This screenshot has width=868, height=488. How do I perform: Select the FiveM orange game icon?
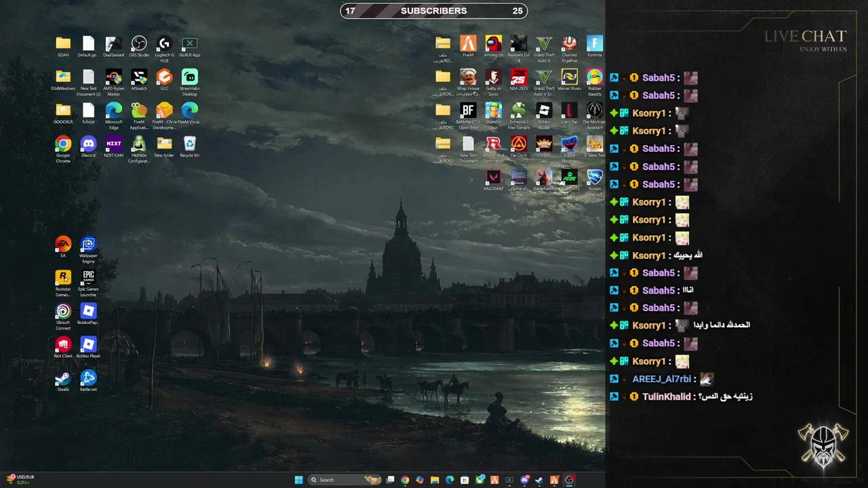468,47
